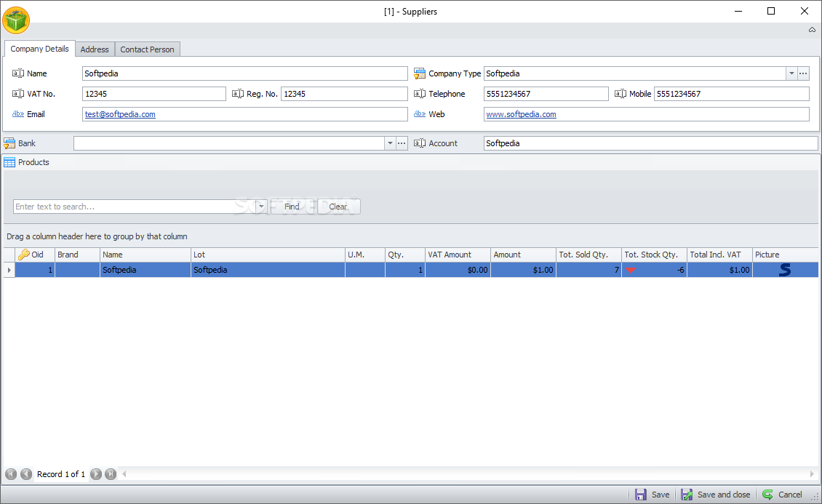Select the Company Details tab
Viewport: 822px width, 504px height.
point(39,49)
